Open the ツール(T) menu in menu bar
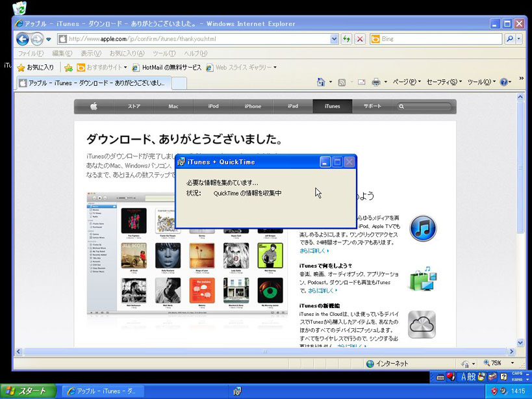The image size is (532, 399). [x=164, y=53]
